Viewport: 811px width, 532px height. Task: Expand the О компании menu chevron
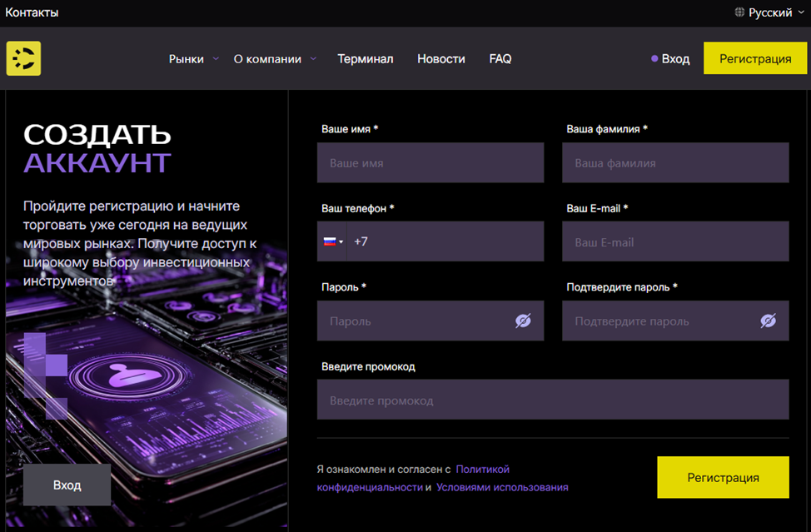click(313, 58)
